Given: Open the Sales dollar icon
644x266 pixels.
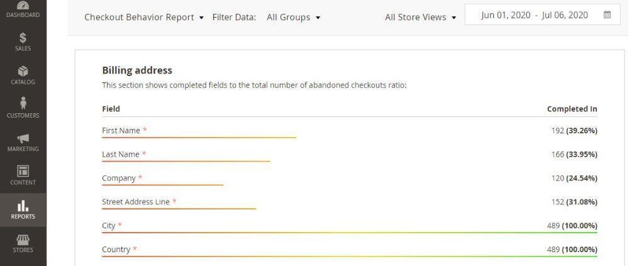Looking at the screenshot, I should pos(23,38).
